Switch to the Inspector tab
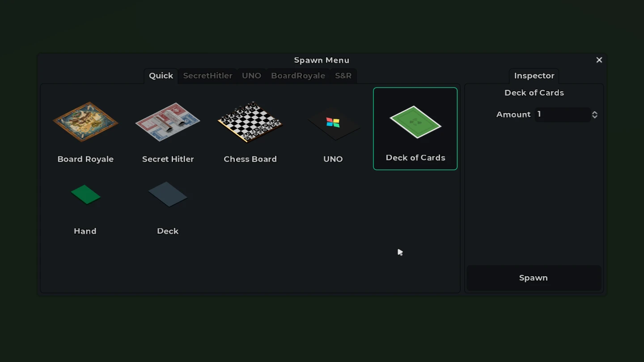 [534, 76]
